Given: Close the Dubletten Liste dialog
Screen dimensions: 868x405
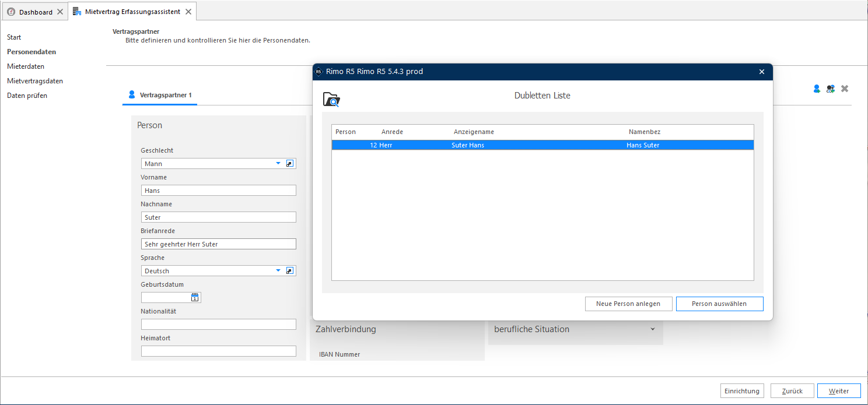Looking at the screenshot, I should point(761,72).
